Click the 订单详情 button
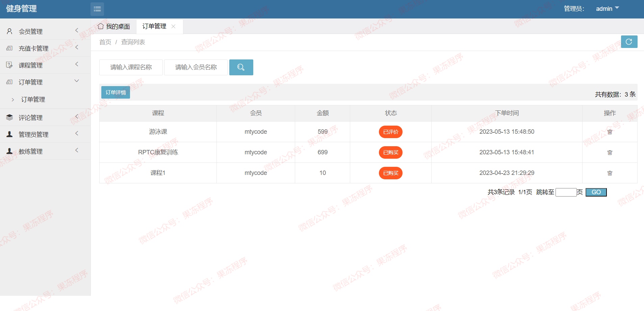 [115, 92]
